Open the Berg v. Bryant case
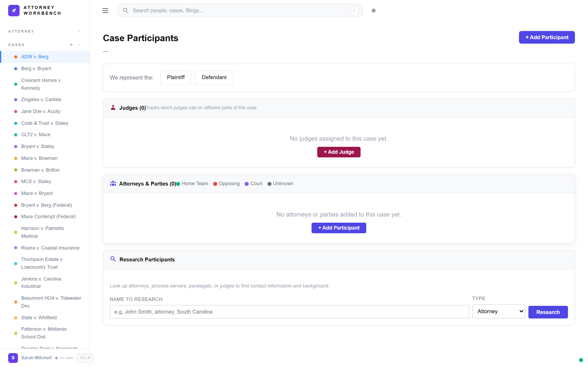Image resolution: width=588 pixels, height=367 pixels. [36, 69]
